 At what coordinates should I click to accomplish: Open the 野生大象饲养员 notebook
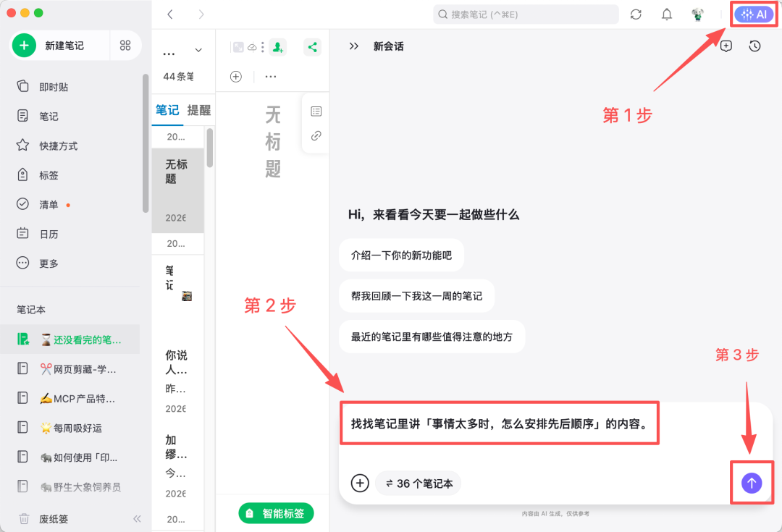[x=70, y=486]
